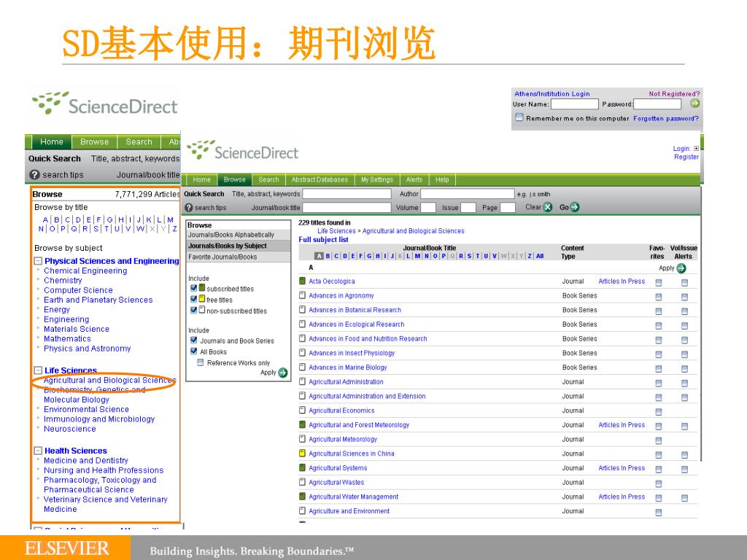The image size is (747, 560).
Task: Click the icon beside Agricultural Economics
Action: click(302, 410)
